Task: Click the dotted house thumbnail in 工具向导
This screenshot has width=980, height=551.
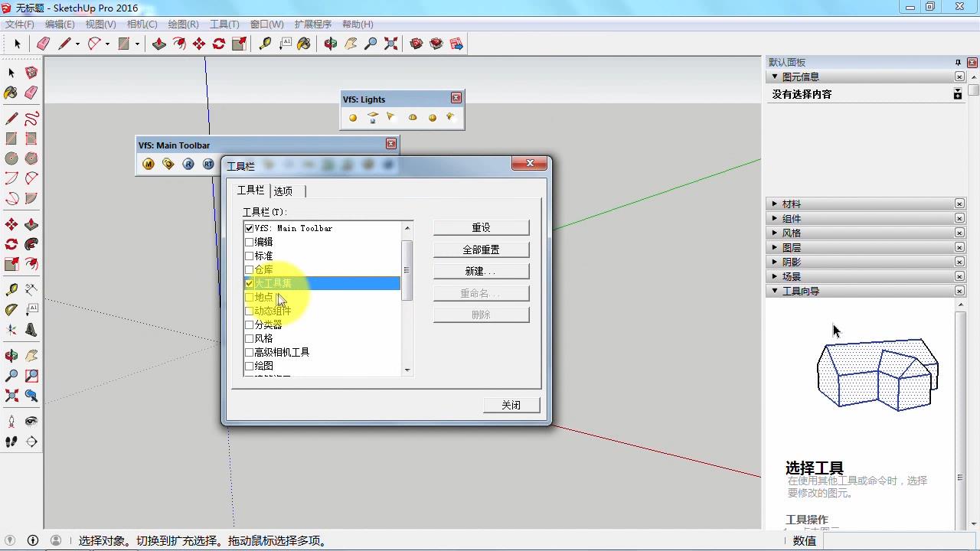Action: 877,374
